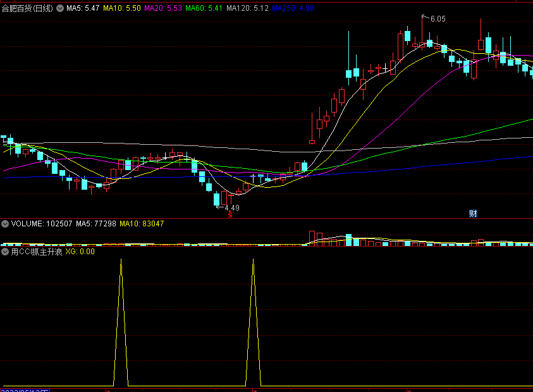
Task: Click the 合肥百货(日线) chart title
Action: [27, 8]
